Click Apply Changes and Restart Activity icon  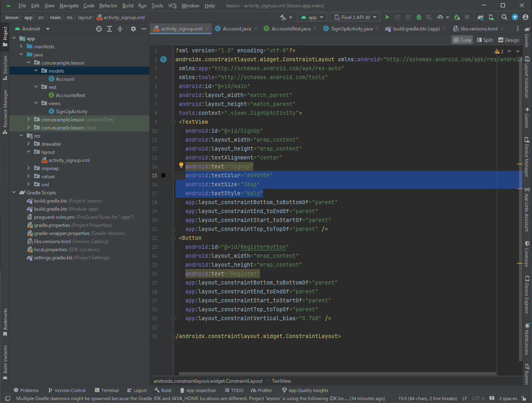pyautogui.click(x=398, y=17)
